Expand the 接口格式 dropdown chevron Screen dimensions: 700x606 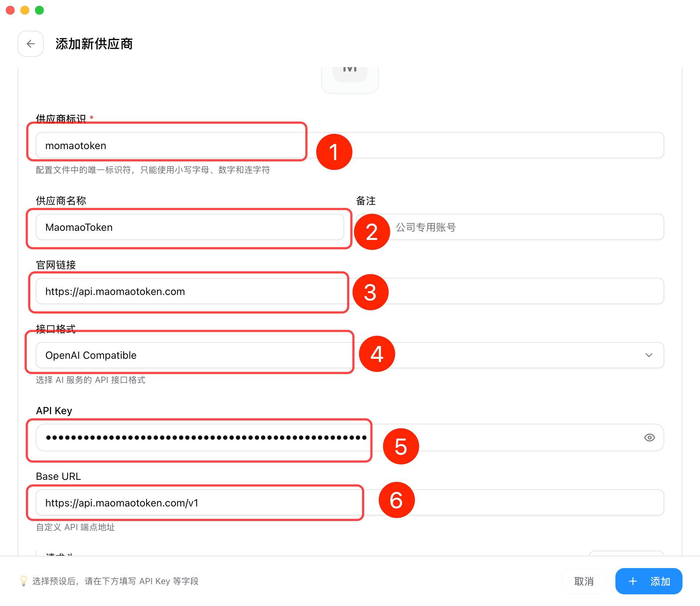coord(649,355)
